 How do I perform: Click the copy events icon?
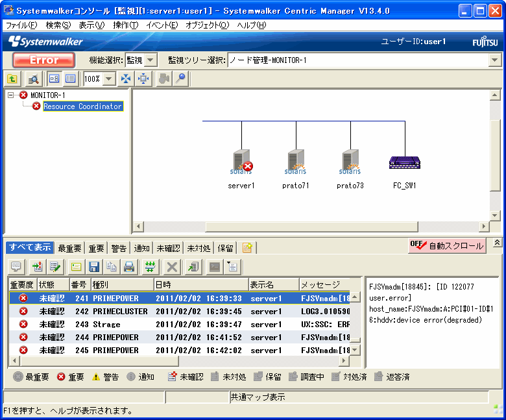pyautogui.click(x=112, y=267)
